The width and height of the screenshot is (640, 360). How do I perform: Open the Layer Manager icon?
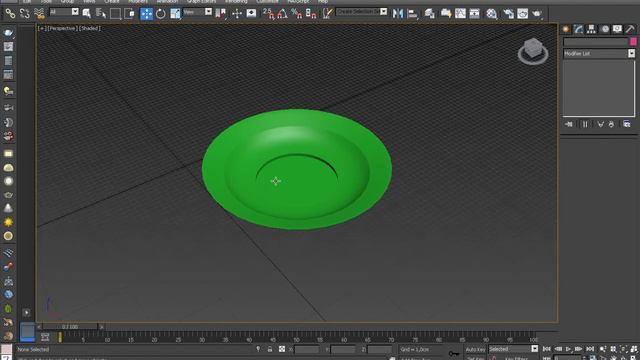tap(429, 14)
